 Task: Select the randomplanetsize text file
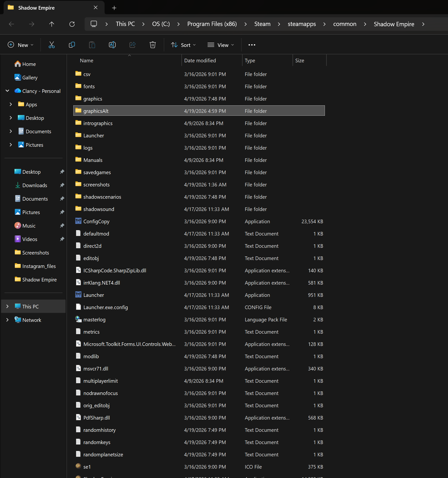(x=199, y=454)
